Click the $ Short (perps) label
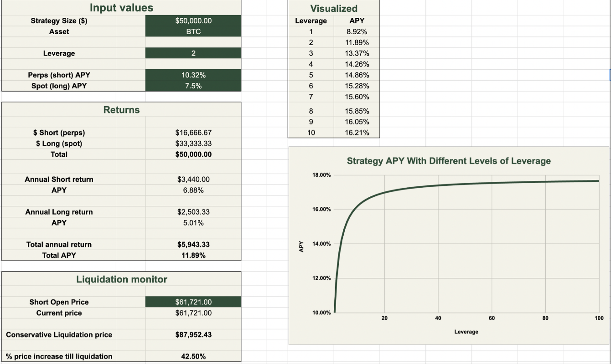 click(x=59, y=133)
